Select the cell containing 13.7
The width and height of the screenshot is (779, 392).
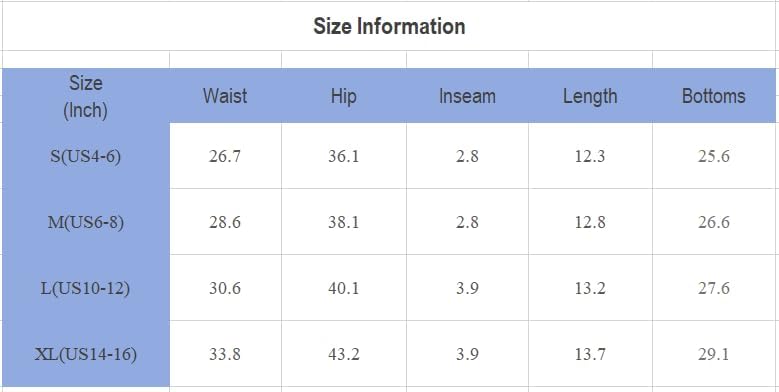point(590,354)
